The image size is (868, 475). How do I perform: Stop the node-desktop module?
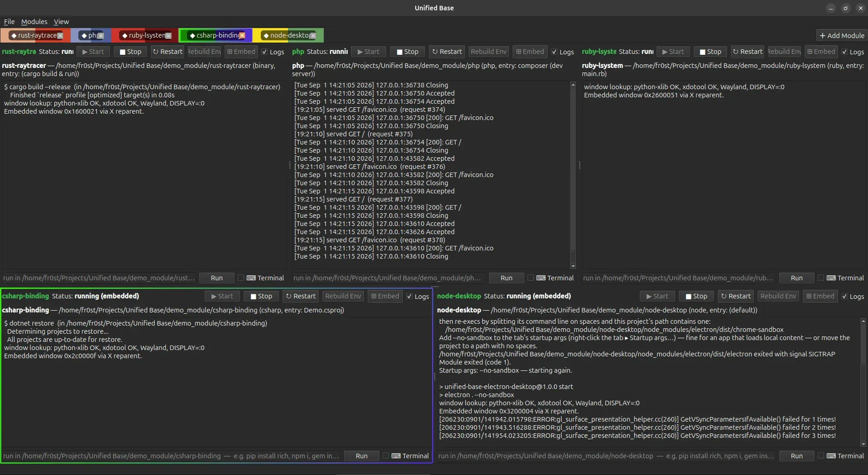pos(696,296)
